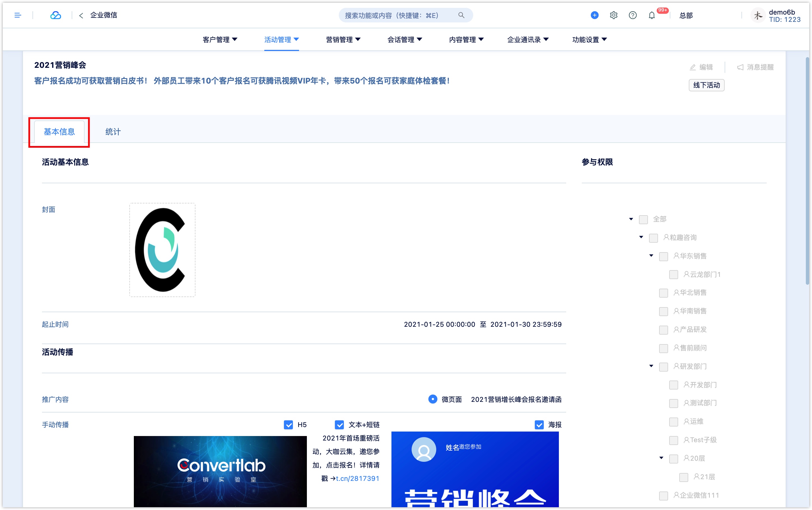Click the search magnifier icon

[x=461, y=15]
